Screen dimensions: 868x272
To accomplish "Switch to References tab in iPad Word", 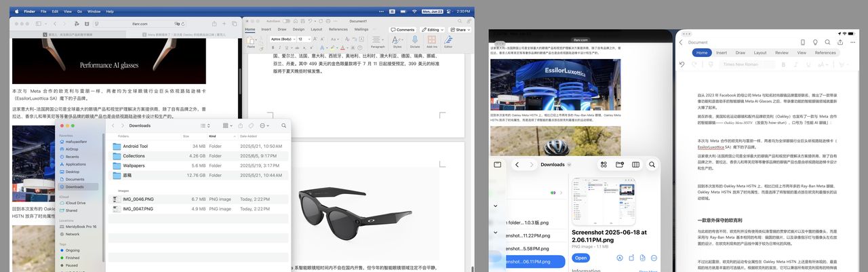I will (x=825, y=52).
